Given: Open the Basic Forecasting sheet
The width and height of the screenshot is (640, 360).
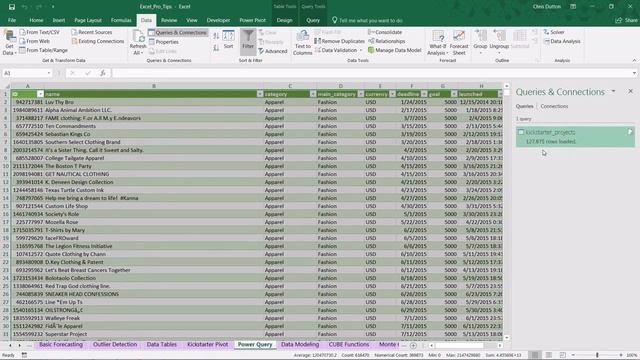Looking at the screenshot, I should coord(61,344).
